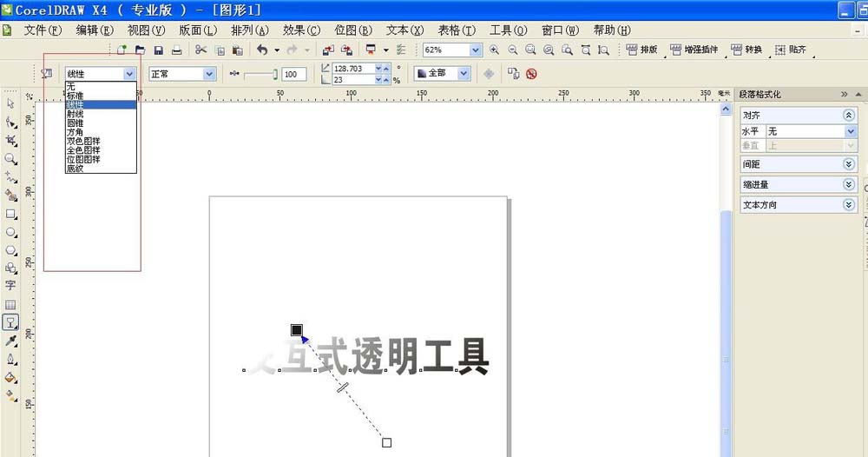Clear transparency with red no icon
The width and height of the screenshot is (868, 457).
(x=531, y=74)
